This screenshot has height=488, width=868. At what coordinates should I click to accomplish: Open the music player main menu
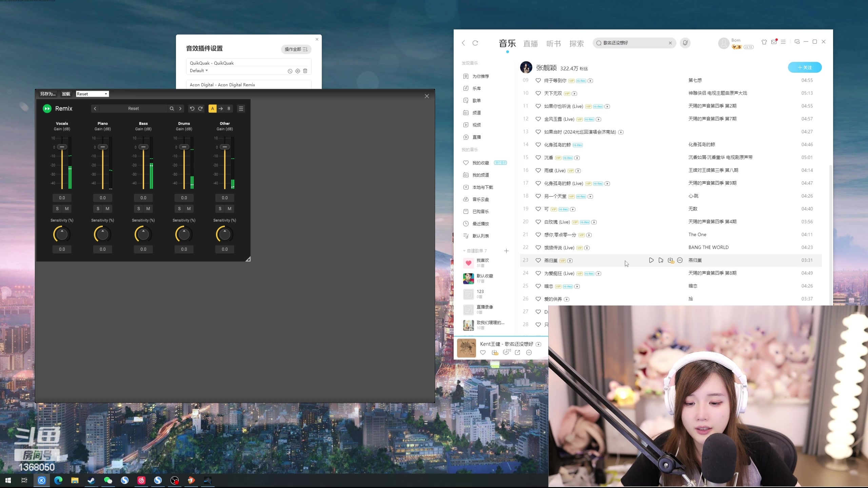pos(783,42)
